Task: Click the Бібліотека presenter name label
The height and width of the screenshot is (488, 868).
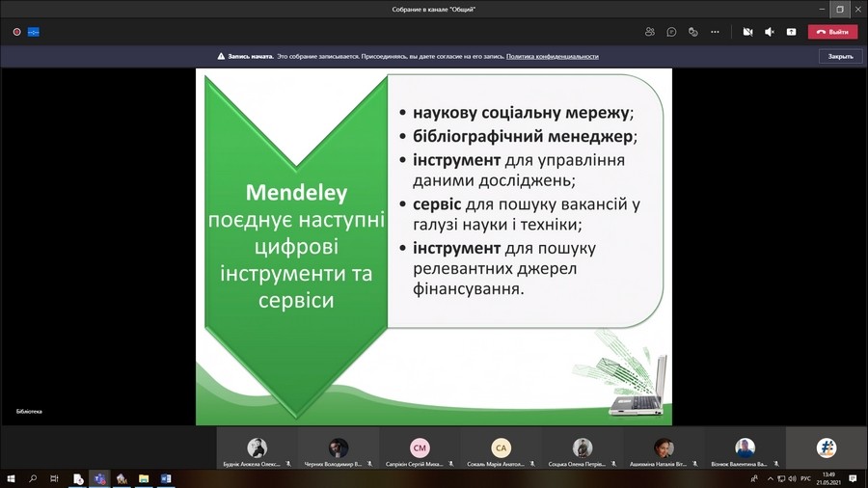Action: pos(29,412)
